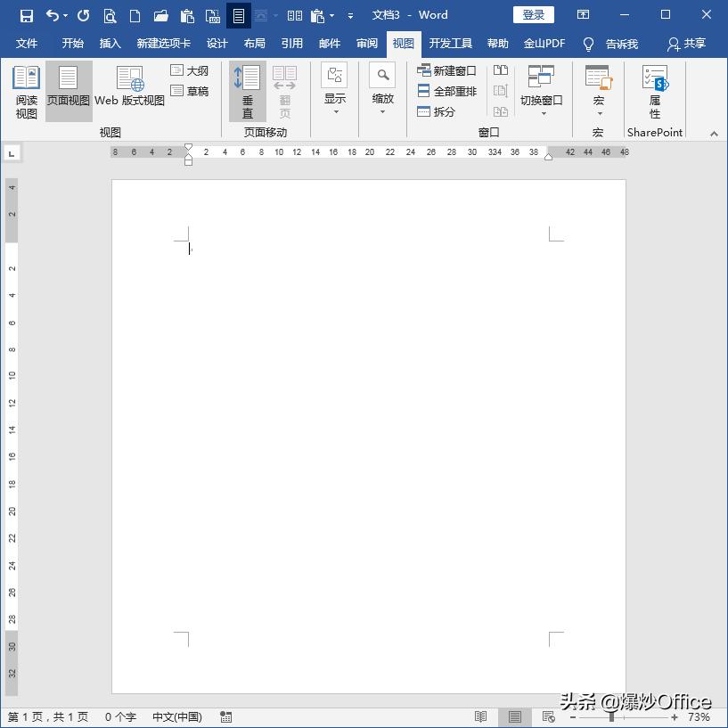The width and height of the screenshot is (728, 728).
Task: Click the 告诉我 lightbulb search box
Action: click(610, 44)
